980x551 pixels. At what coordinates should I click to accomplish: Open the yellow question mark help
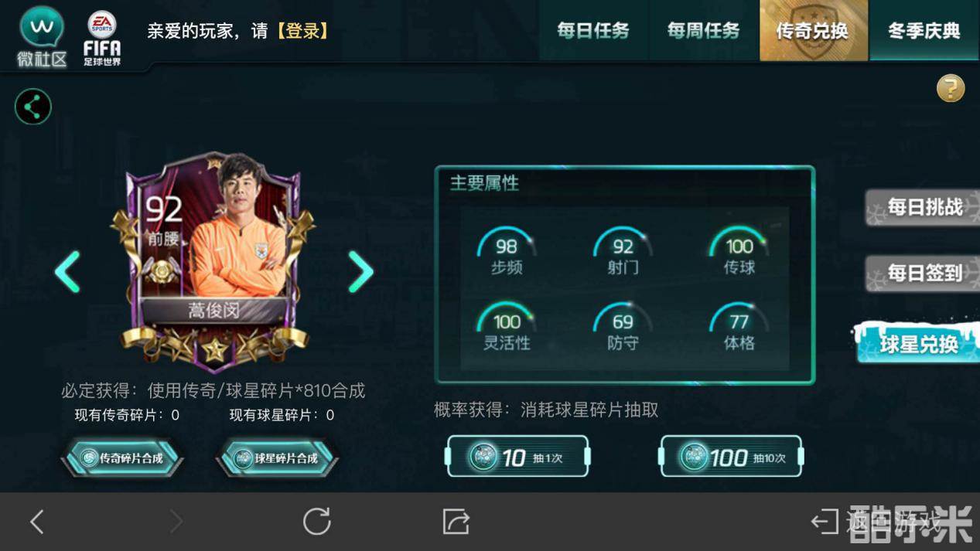click(951, 89)
